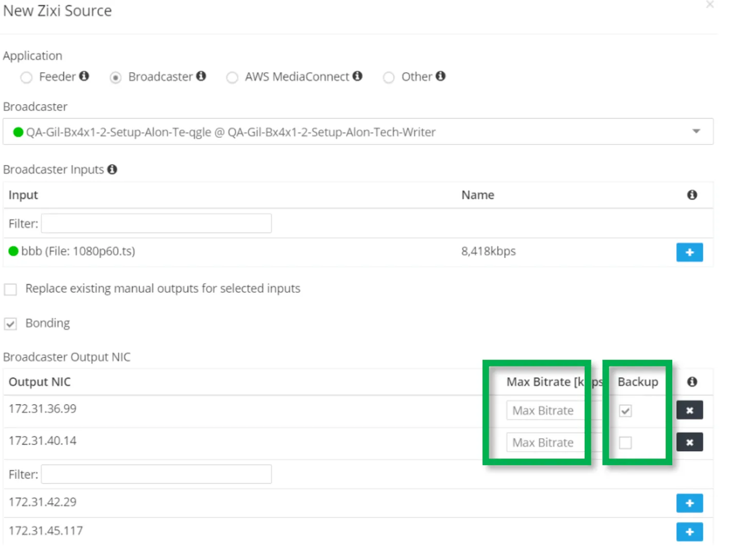Image resolution: width=729 pixels, height=560 pixels.
Task: Click the Broadcaster Inputs filter field
Action: [x=156, y=223]
